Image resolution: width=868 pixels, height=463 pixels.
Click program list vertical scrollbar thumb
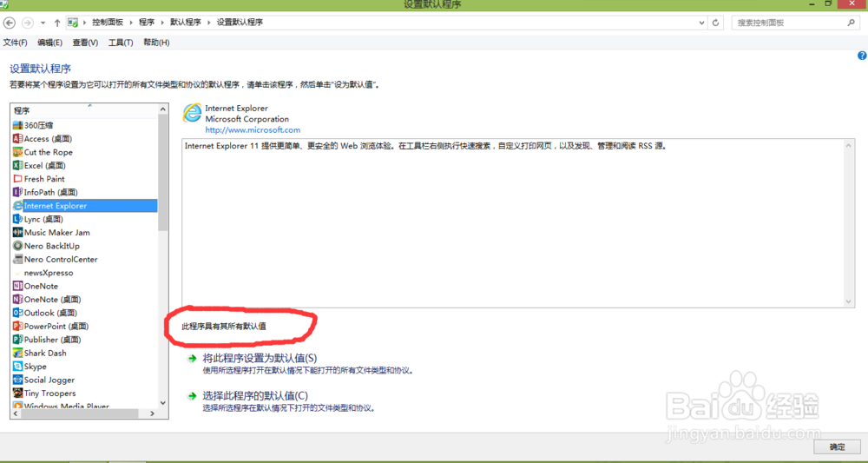point(163,173)
